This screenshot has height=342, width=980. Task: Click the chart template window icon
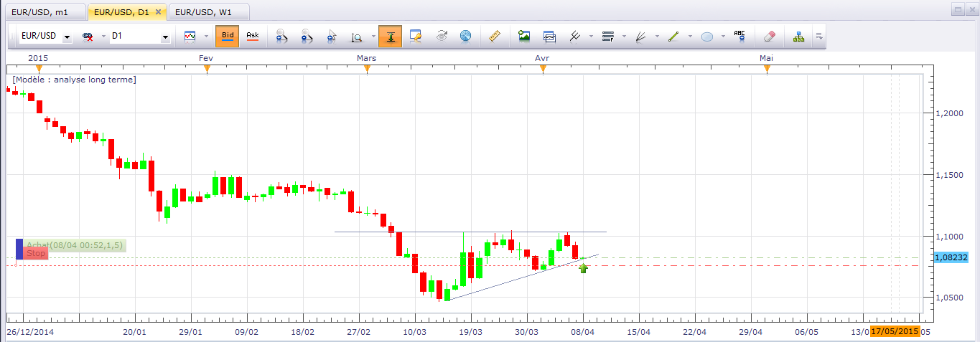549,36
